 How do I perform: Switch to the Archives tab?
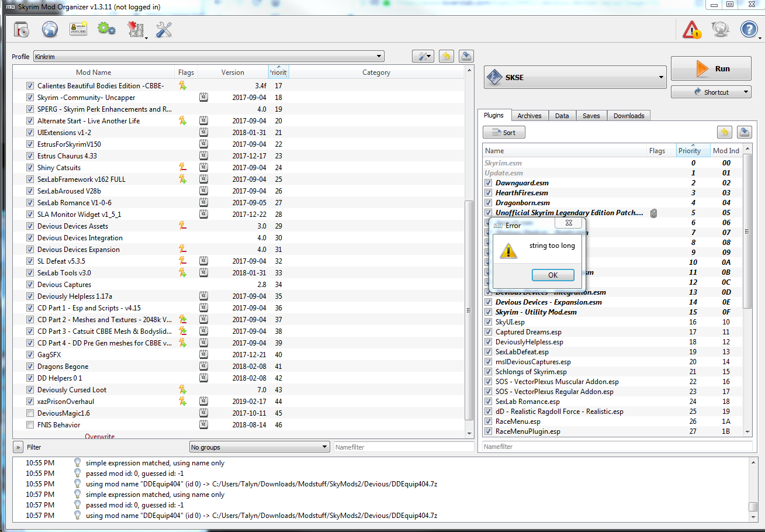[x=529, y=116]
